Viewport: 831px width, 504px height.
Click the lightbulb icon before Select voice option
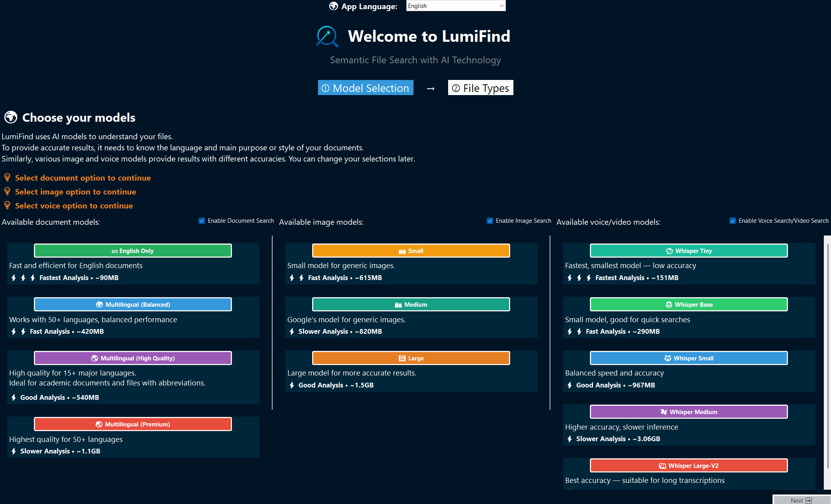pyautogui.click(x=7, y=205)
